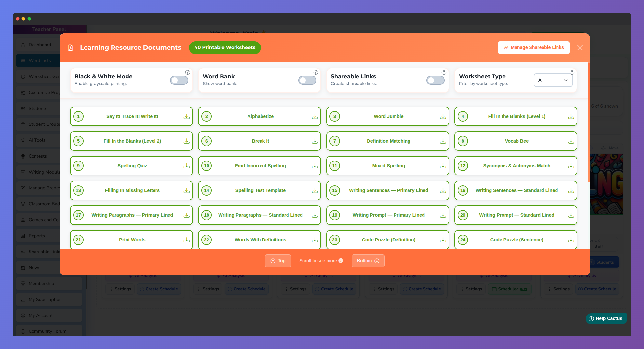
Task: Open My Subscription in the sidebar
Action: (x=49, y=300)
